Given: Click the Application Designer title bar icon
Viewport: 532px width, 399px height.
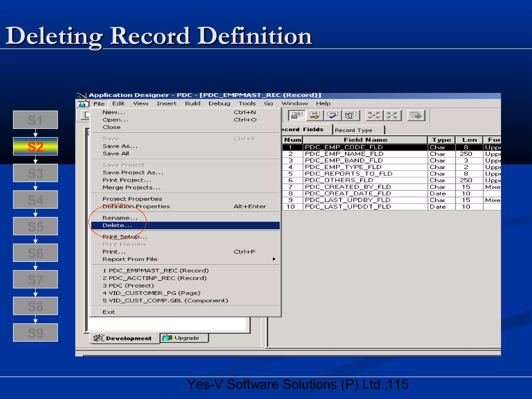Looking at the screenshot, I should pyautogui.click(x=82, y=95).
